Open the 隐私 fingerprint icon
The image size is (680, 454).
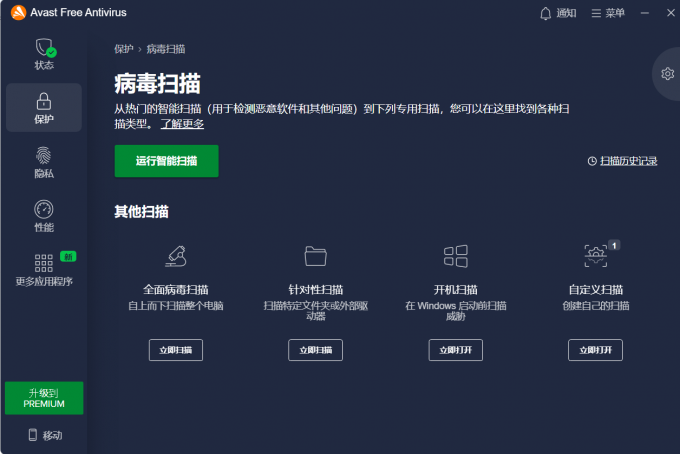pos(43,156)
